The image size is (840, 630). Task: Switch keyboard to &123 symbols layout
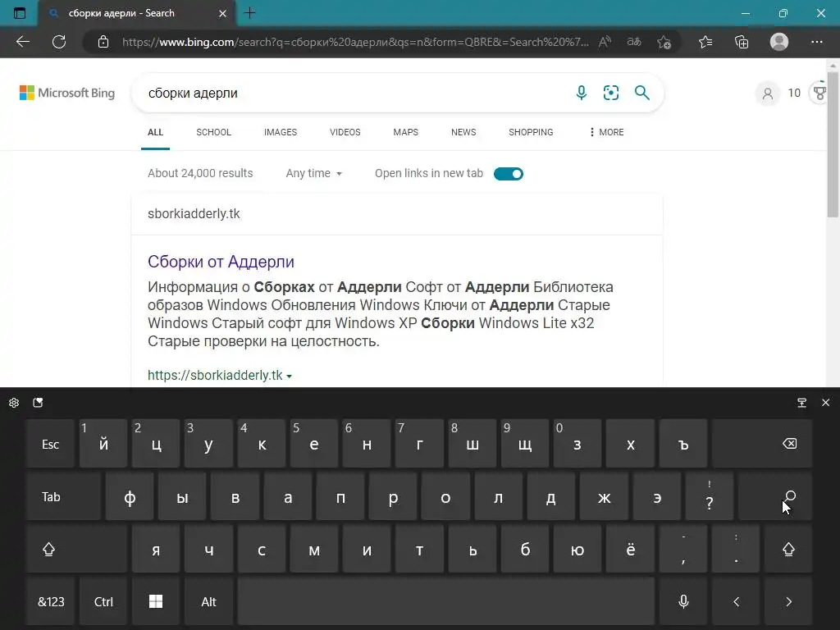(50, 601)
